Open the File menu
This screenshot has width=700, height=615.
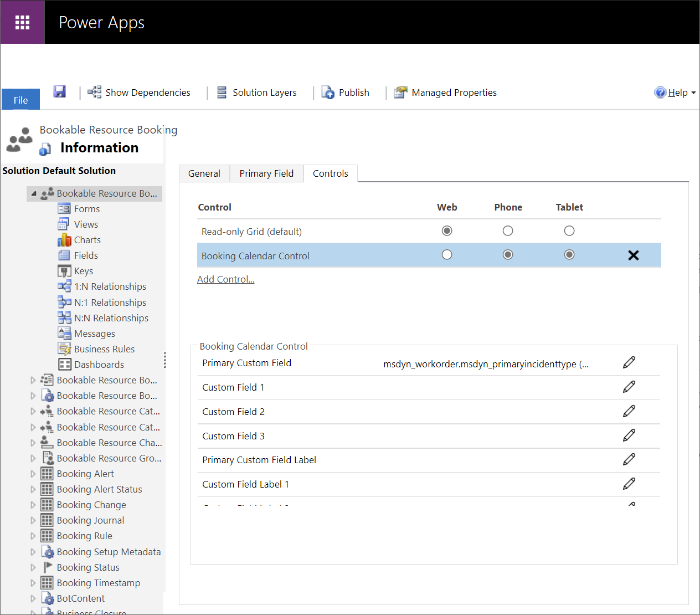20,100
